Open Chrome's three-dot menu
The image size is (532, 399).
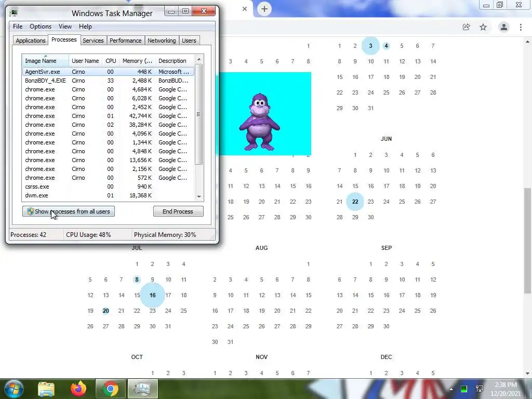point(521,27)
